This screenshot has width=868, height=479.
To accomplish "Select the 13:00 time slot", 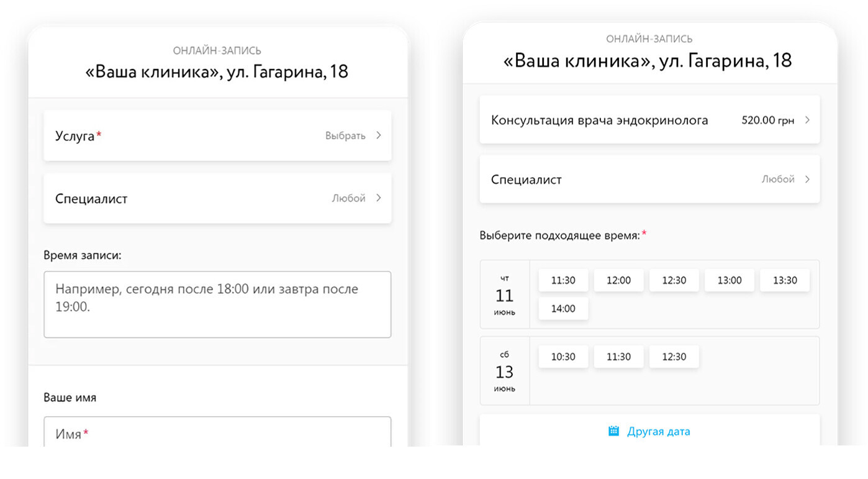I will pyautogui.click(x=730, y=280).
